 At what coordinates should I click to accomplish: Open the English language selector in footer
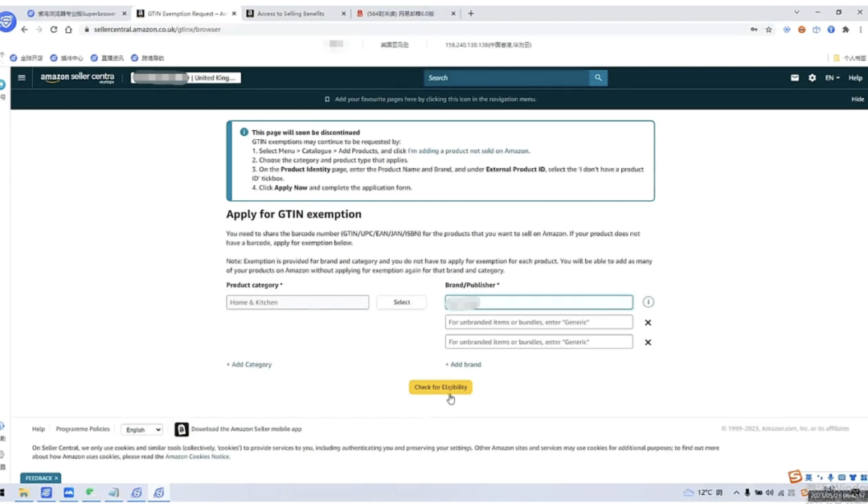(141, 429)
